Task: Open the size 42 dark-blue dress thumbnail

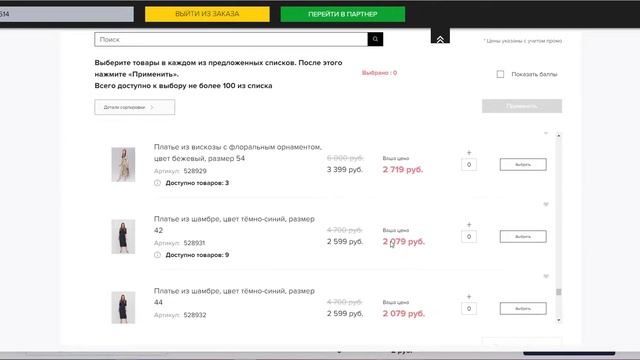Action: [123, 237]
